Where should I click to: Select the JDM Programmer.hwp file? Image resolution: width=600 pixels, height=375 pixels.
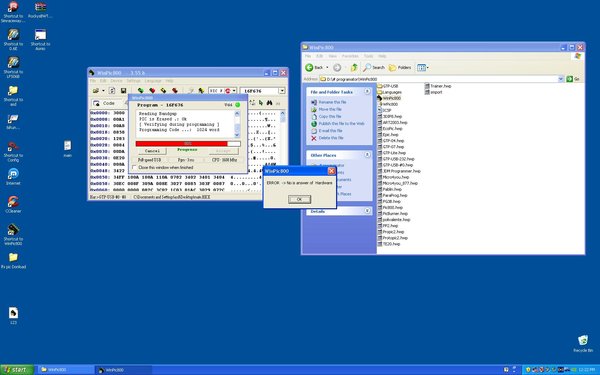[x=399, y=171]
